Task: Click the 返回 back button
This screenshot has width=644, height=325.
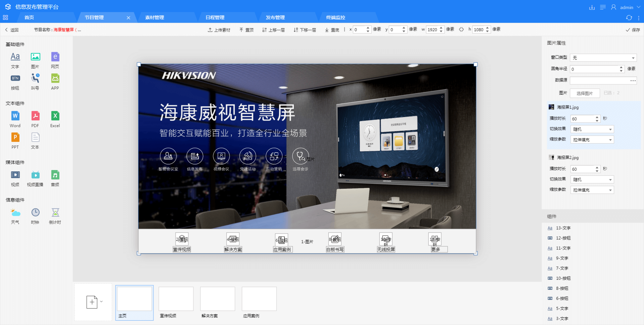Action: 12,30
